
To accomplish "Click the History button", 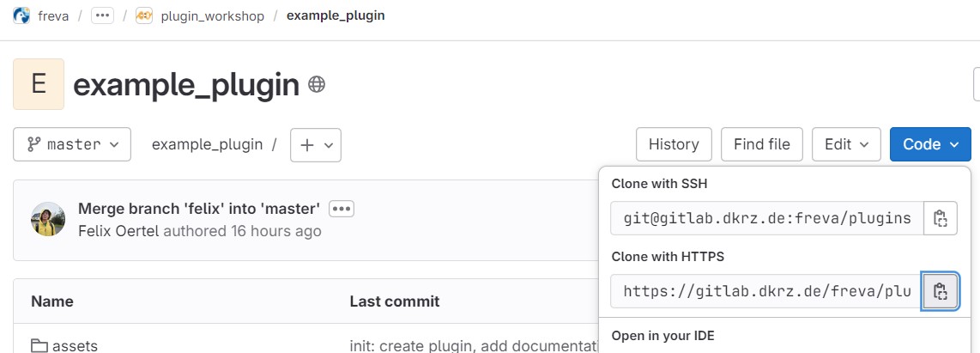I will click(674, 144).
